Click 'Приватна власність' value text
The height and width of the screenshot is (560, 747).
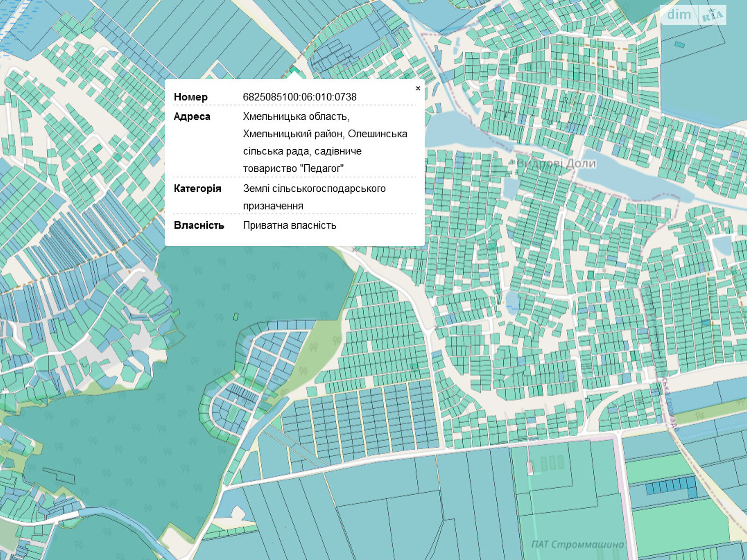click(289, 225)
